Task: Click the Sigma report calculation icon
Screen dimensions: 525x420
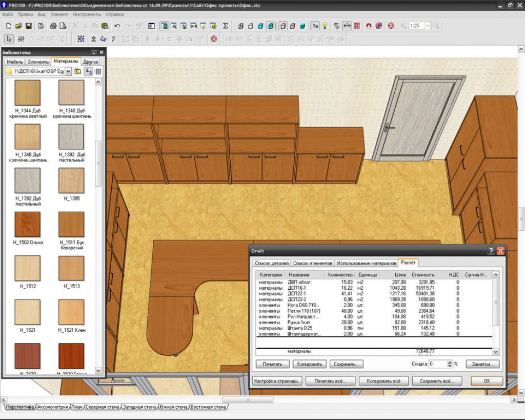Action: click(226, 25)
